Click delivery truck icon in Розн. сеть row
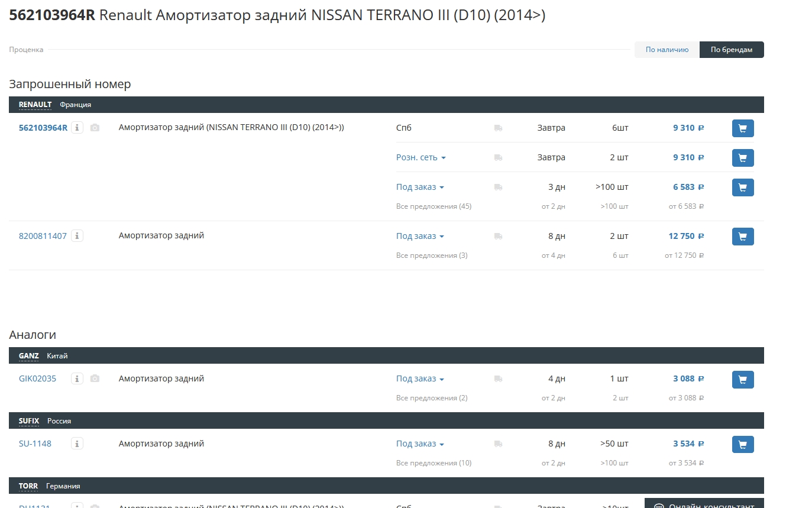The width and height of the screenshot is (812, 508). 499,157
